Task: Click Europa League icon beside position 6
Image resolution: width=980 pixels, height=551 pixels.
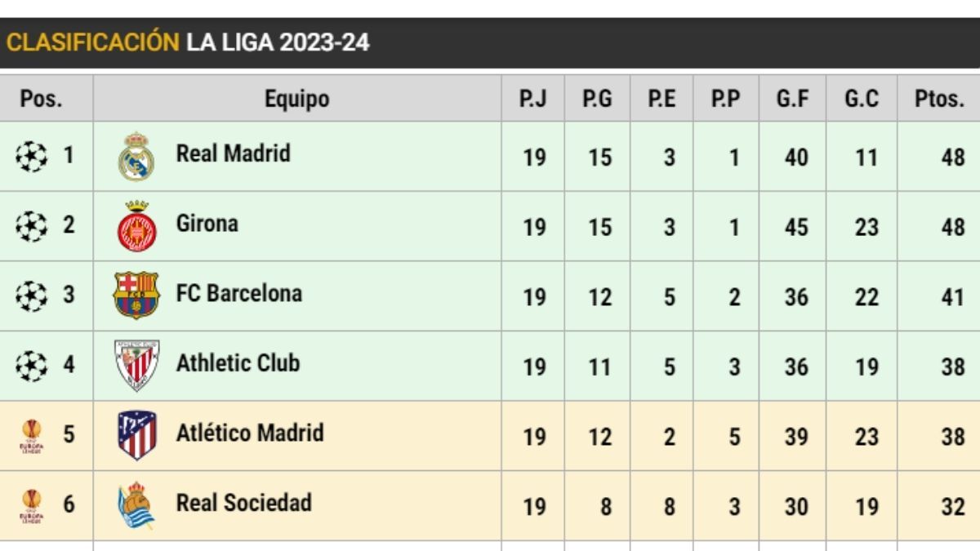Action: (x=31, y=506)
